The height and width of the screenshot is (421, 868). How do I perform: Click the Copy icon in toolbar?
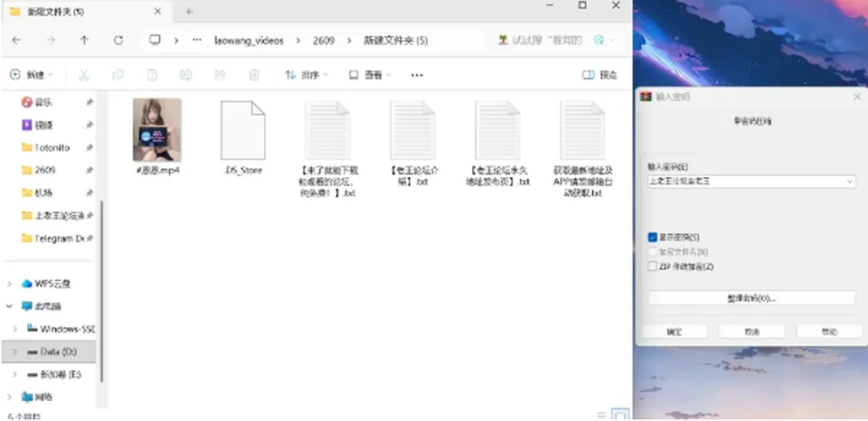(118, 75)
